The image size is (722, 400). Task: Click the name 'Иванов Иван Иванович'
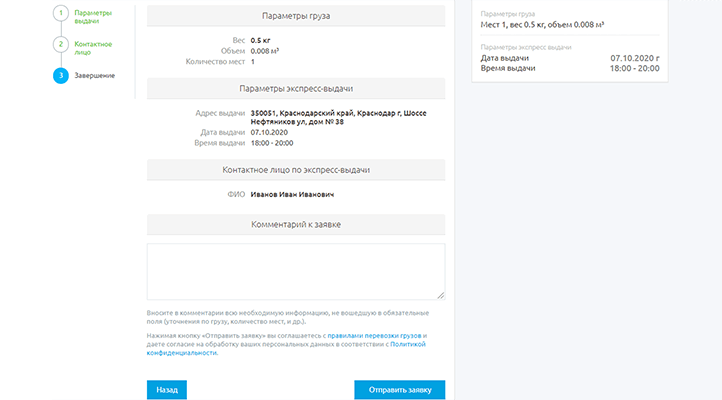[292, 194]
